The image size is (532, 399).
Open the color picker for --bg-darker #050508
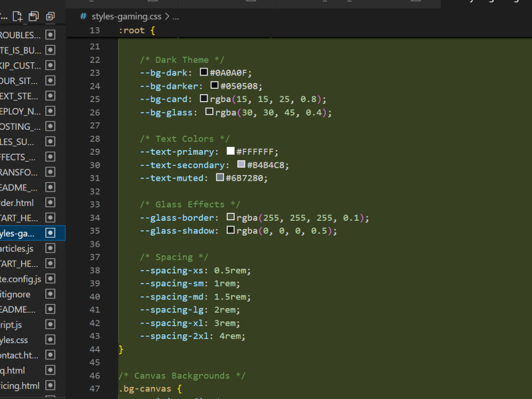pos(214,85)
